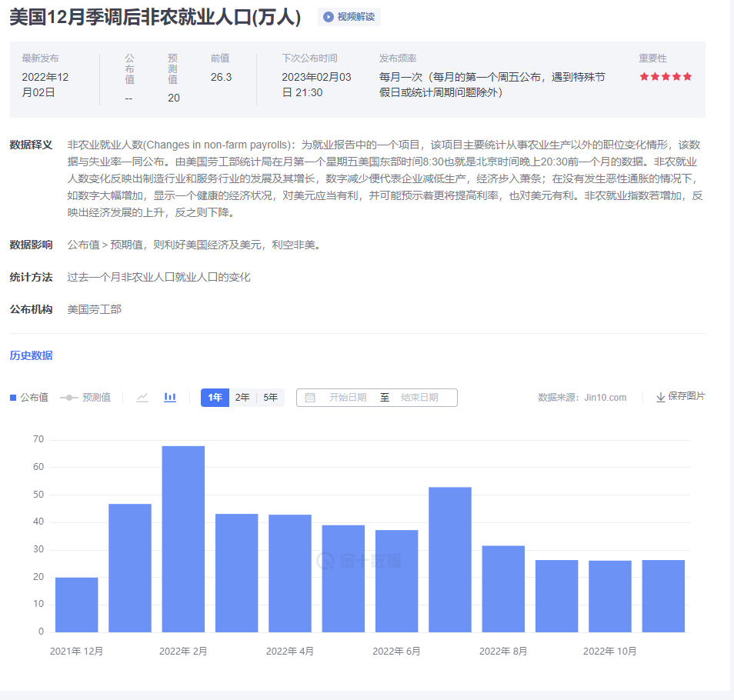Click the 数据释义 label

click(32, 145)
